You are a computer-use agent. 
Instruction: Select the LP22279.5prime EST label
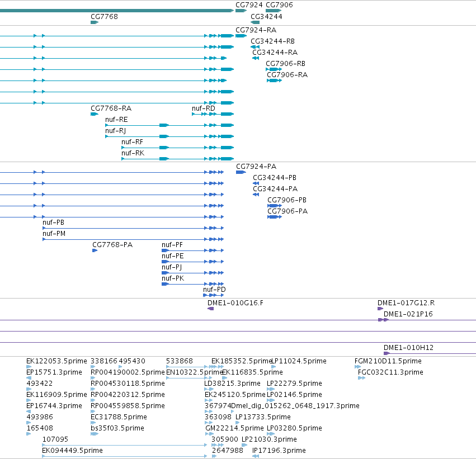click(x=294, y=384)
